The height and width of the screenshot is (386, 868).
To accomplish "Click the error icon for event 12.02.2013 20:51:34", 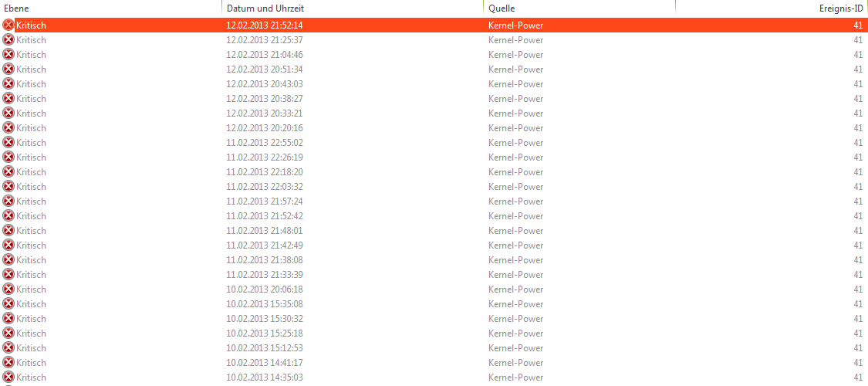I will coord(8,69).
